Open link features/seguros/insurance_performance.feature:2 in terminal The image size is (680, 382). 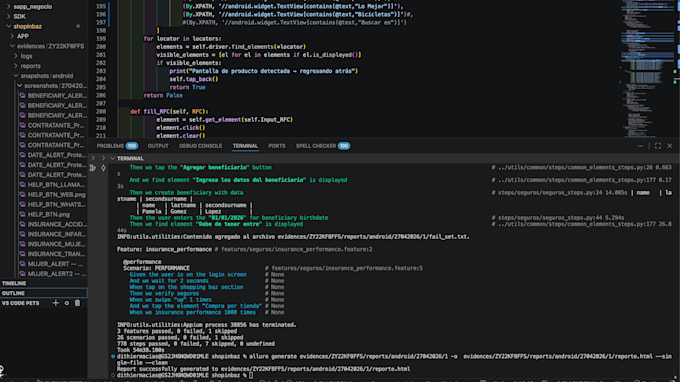297,249
